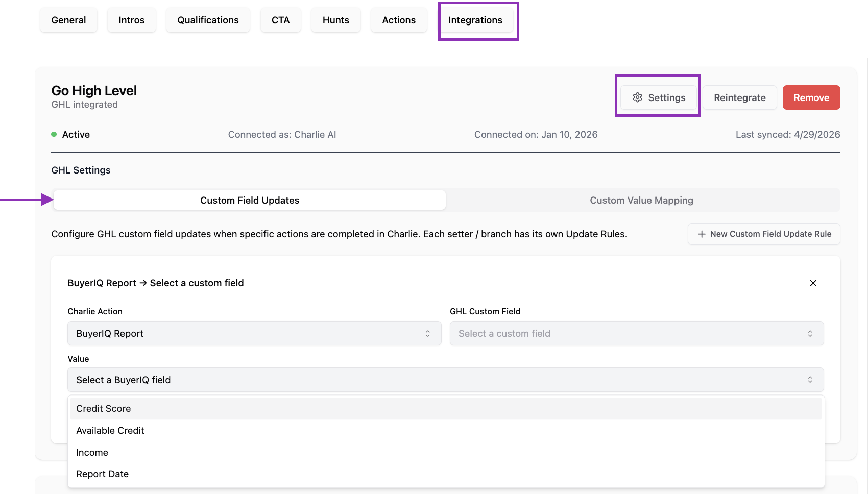Collapse the Select a BuyerIQ field dropdown
868x494 pixels.
(446, 380)
